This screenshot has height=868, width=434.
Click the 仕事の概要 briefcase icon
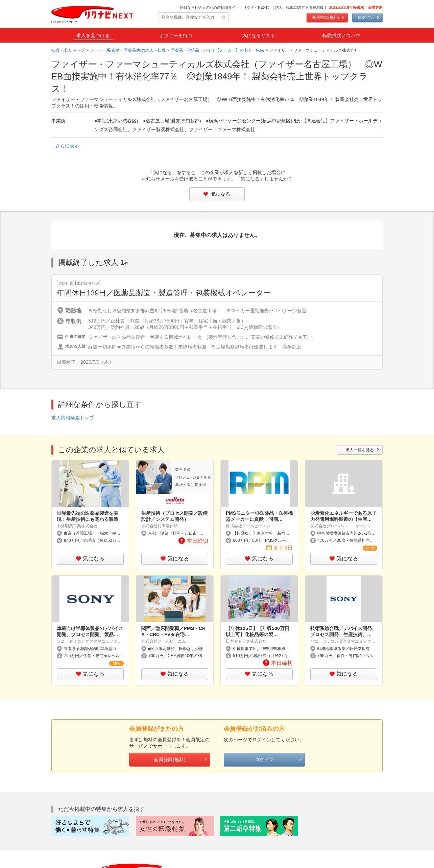tap(60, 337)
